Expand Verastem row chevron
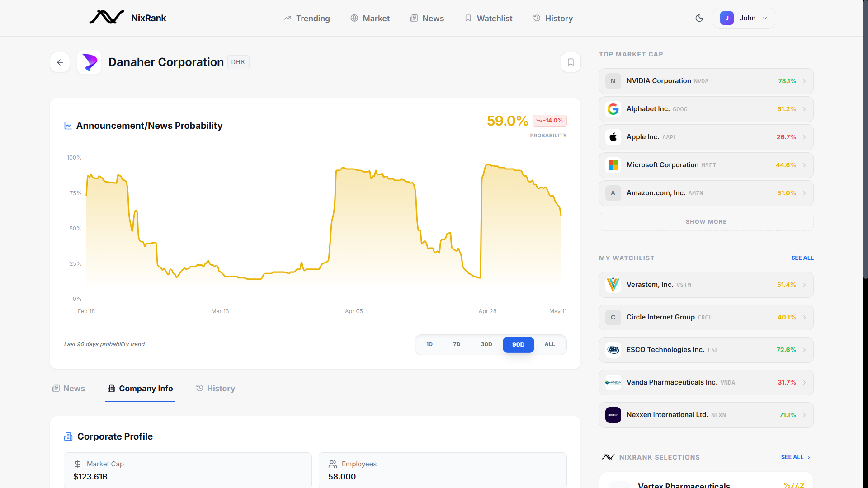 [804, 285]
